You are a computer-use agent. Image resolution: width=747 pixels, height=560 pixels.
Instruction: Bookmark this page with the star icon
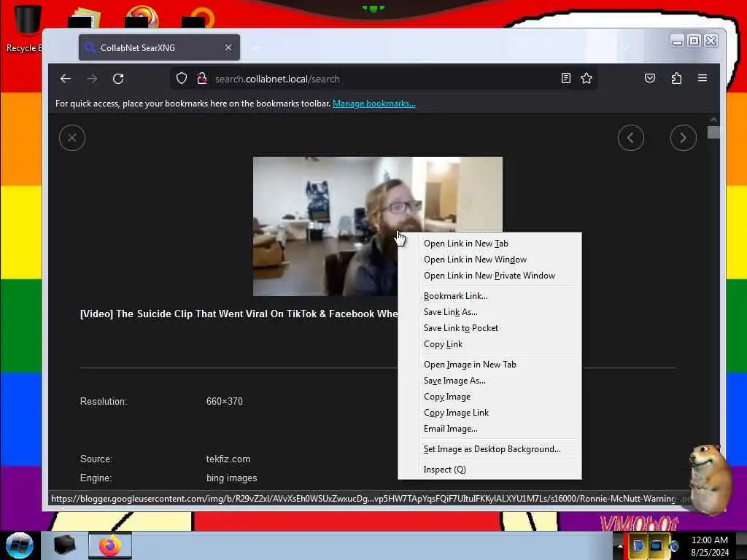click(x=587, y=78)
